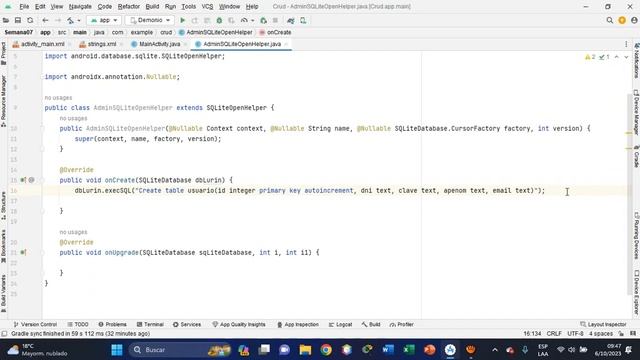Change file encoding UTF-8 in status bar
This screenshot has width=640, height=360.
click(575, 334)
